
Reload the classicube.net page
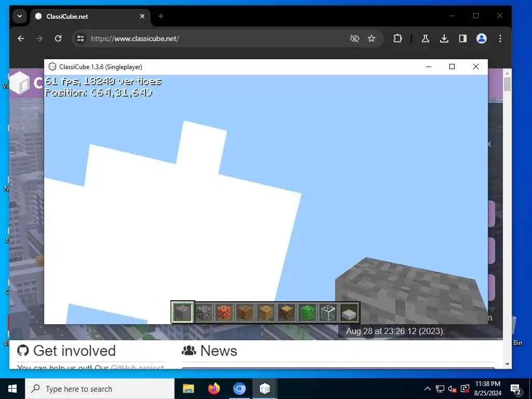(x=58, y=38)
